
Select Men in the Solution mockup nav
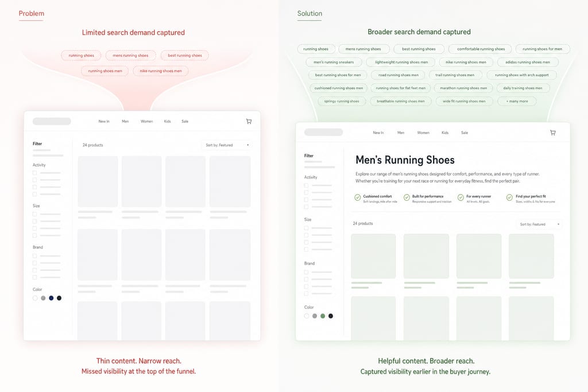(x=401, y=133)
